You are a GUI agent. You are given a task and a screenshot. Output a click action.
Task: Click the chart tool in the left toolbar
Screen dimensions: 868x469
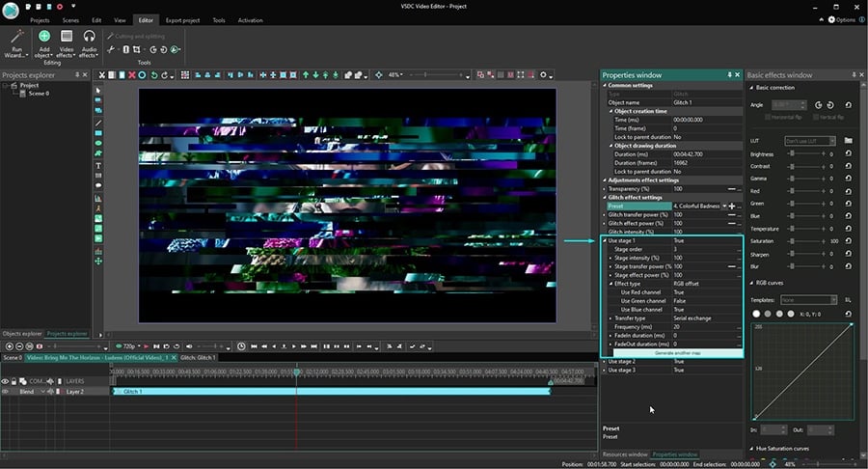(x=98, y=198)
